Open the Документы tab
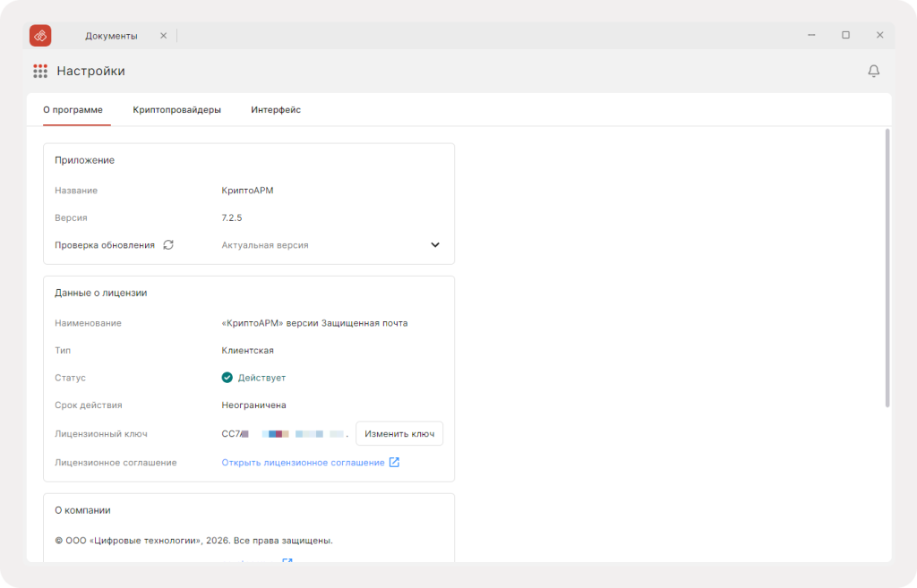The width and height of the screenshot is (917, 588). click(x=111, y=36)
